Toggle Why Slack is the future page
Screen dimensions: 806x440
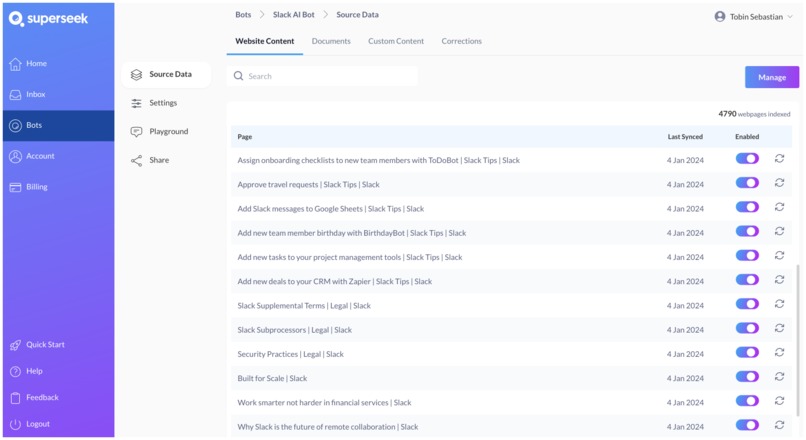coord(747,425)
